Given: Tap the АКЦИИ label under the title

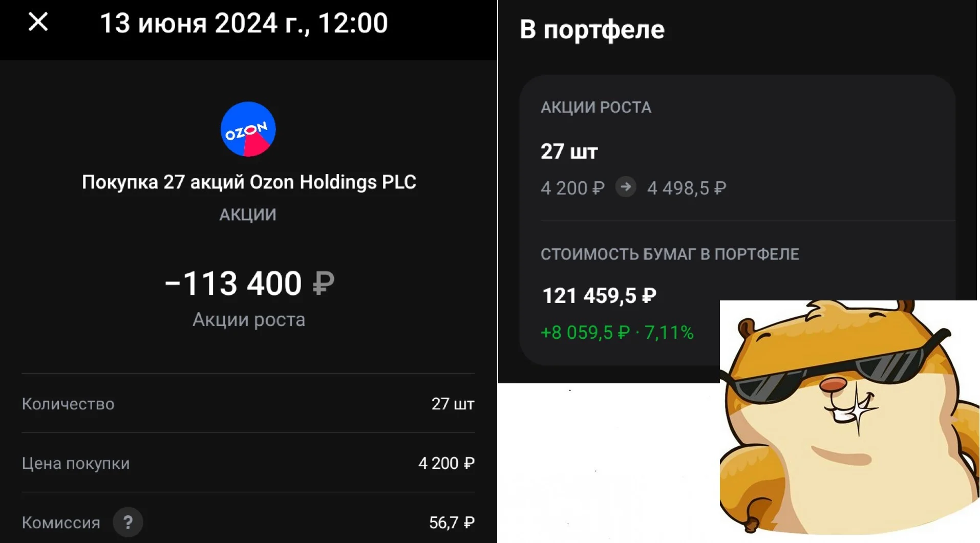Looking at the screenshot, I should pos(248,214).
